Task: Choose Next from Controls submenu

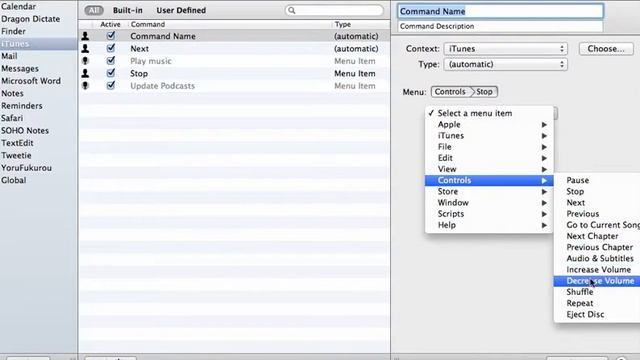Action: (597, 202)
